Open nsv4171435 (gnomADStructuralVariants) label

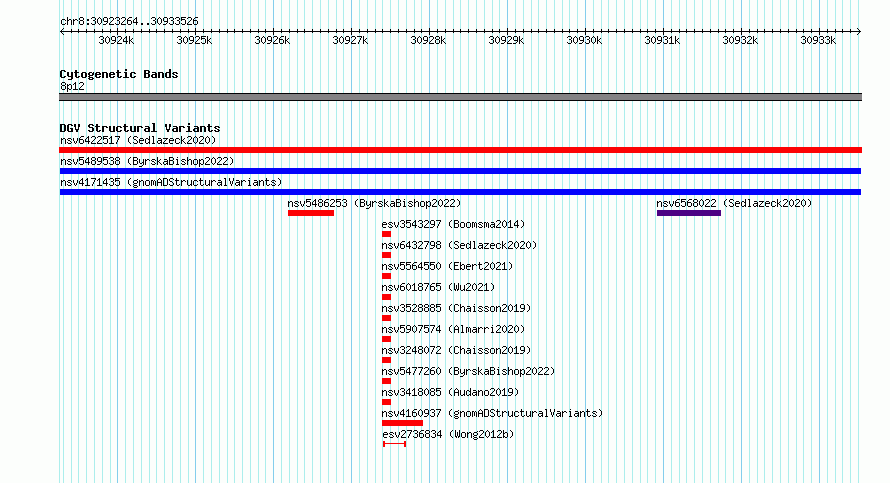click(x=171, y=182)
